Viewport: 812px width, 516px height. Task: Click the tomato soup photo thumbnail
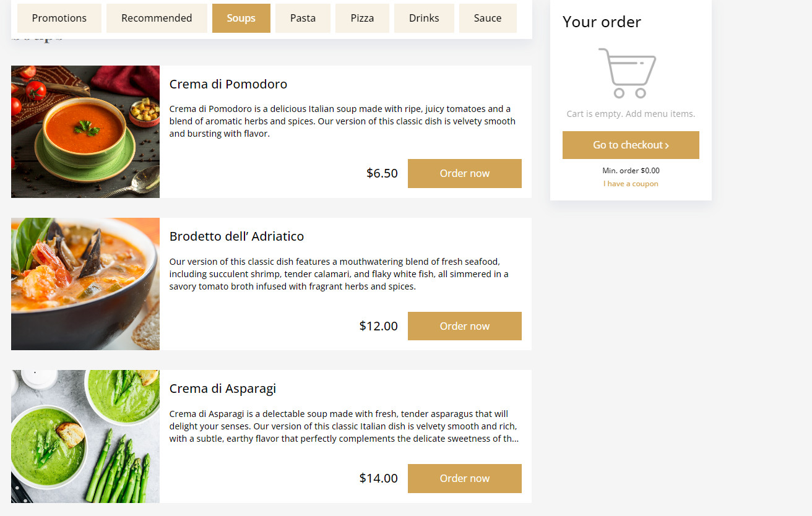[x=85, y=132]
